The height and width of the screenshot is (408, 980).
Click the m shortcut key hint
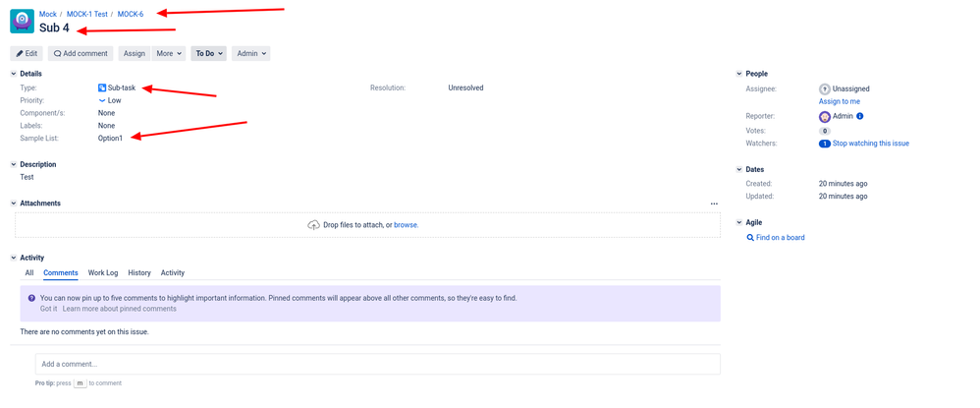click(x=80, y=383)
